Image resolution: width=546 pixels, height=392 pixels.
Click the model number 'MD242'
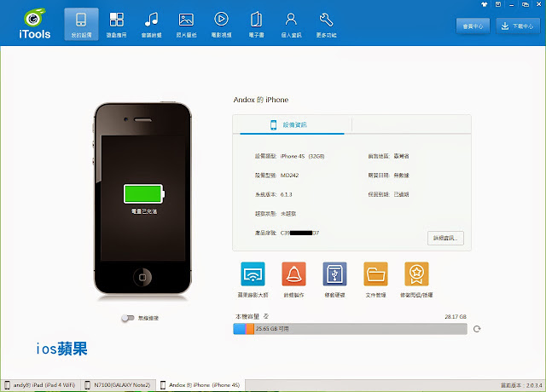(x=289, y=176)
